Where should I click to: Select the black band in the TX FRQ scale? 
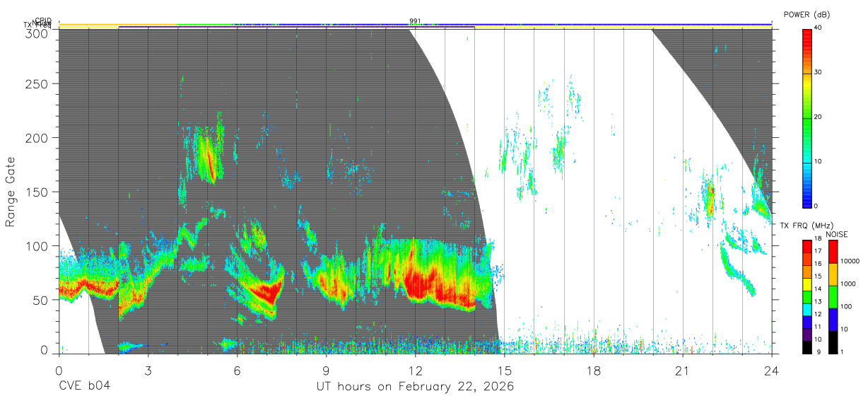tap(807, 347)
